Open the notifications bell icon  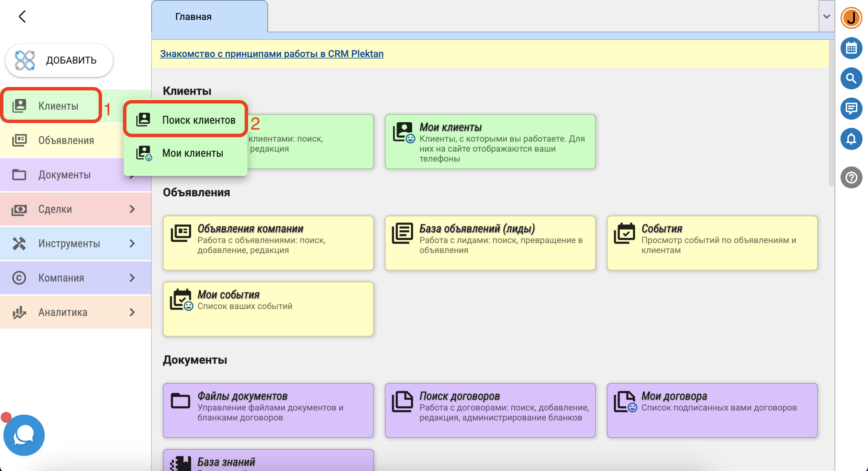(851, 139)
